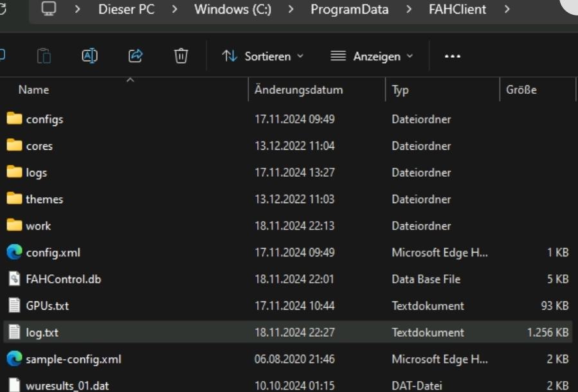Expand the chevron before Dieser PC

click(x=77, y=9)
